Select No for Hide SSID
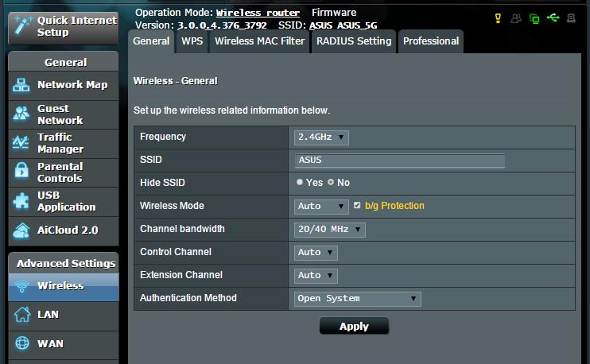Viewport: 590px width, 364px height. [x=331, y=182]
